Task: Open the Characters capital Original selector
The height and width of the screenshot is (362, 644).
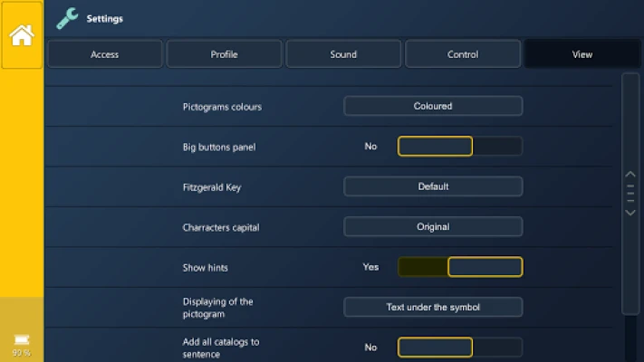Action: click(x=433, y=226)
